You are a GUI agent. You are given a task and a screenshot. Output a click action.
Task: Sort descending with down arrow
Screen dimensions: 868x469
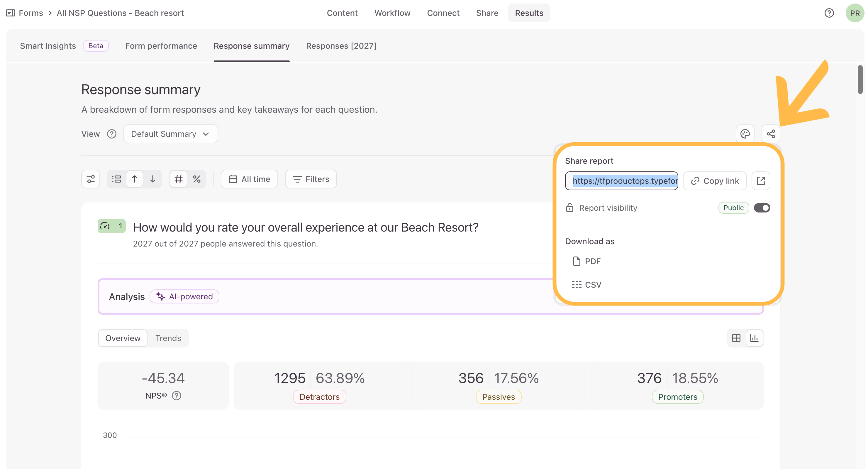[x=153, y=179]
